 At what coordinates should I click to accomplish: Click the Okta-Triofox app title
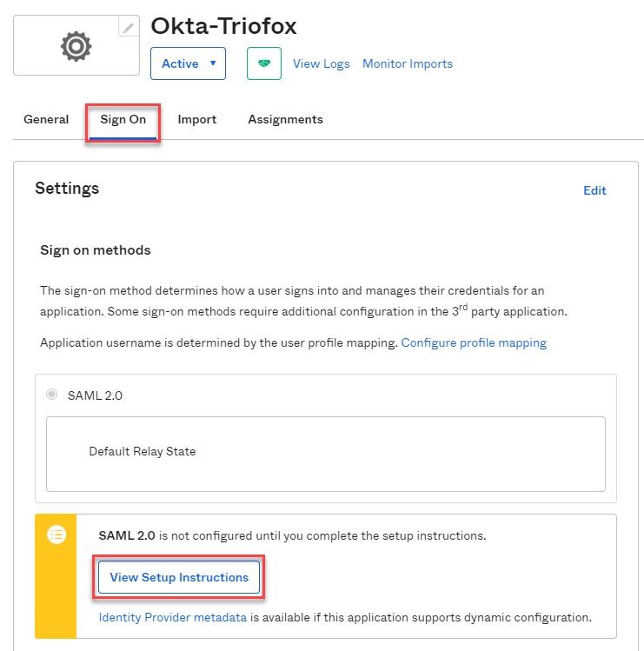click(224, 26)
